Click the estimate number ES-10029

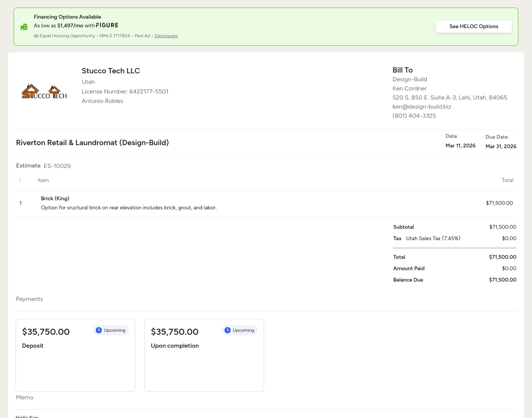57,166
